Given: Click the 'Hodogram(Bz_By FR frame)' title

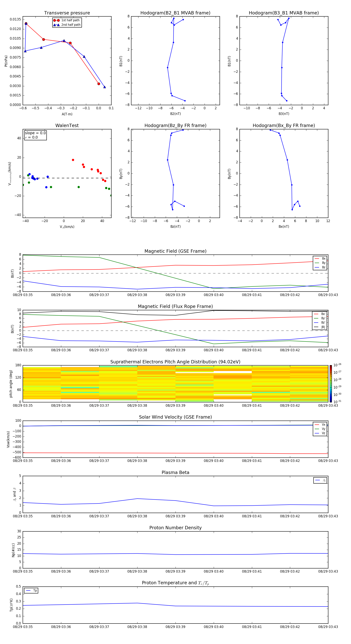Looking at the screenshot, I should tap(175, 125).
